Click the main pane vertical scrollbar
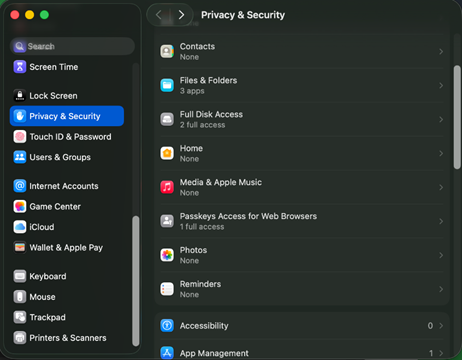The image size is (462, 360). pos(457,117)
